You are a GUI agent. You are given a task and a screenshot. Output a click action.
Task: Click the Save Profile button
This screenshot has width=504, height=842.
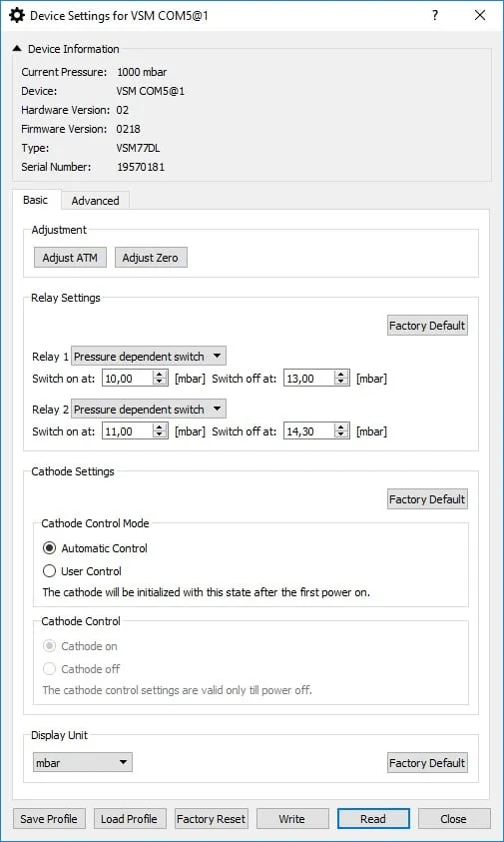pos(49,819)
